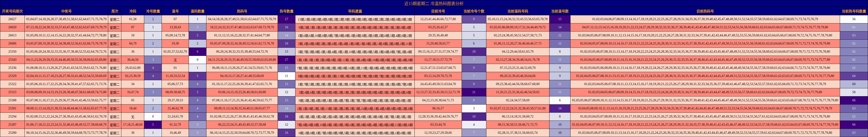868x137 pixels.
Task: Click warm numbers 05,09,14,72,78
Action: click(175, 35)
